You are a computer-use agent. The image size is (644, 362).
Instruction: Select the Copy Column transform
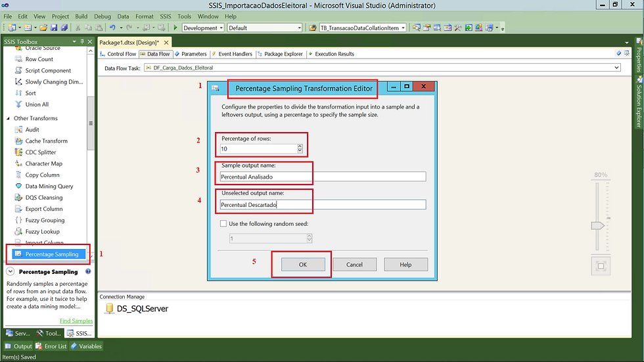pos(42,175)
